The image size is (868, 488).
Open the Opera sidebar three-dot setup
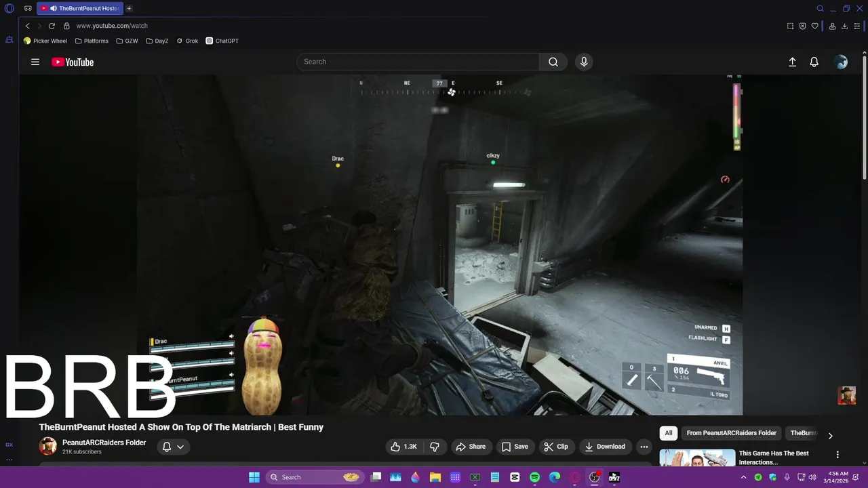[9, 460]
